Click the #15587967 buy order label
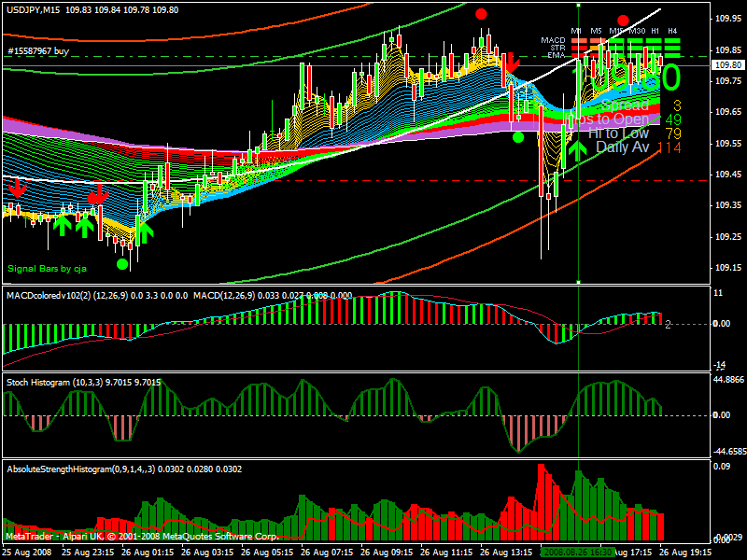The height and width of the screenshot is (560, 747). [x=35, y=49]
